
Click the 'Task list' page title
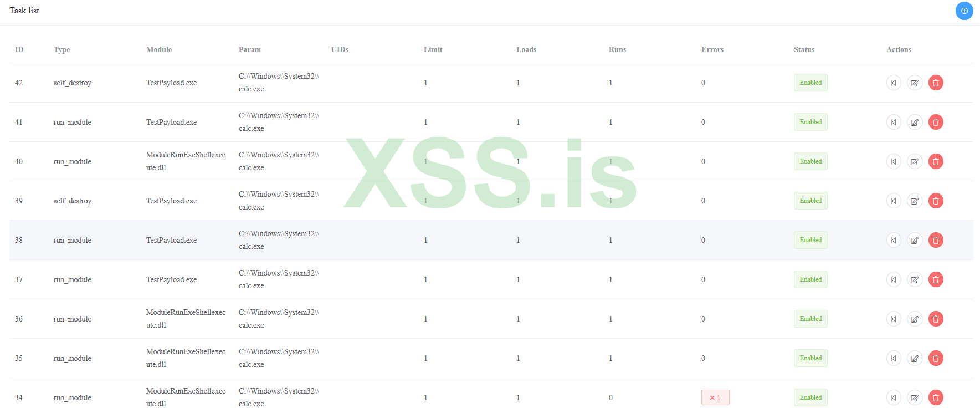pyautogui.click(x=24, y=11)
